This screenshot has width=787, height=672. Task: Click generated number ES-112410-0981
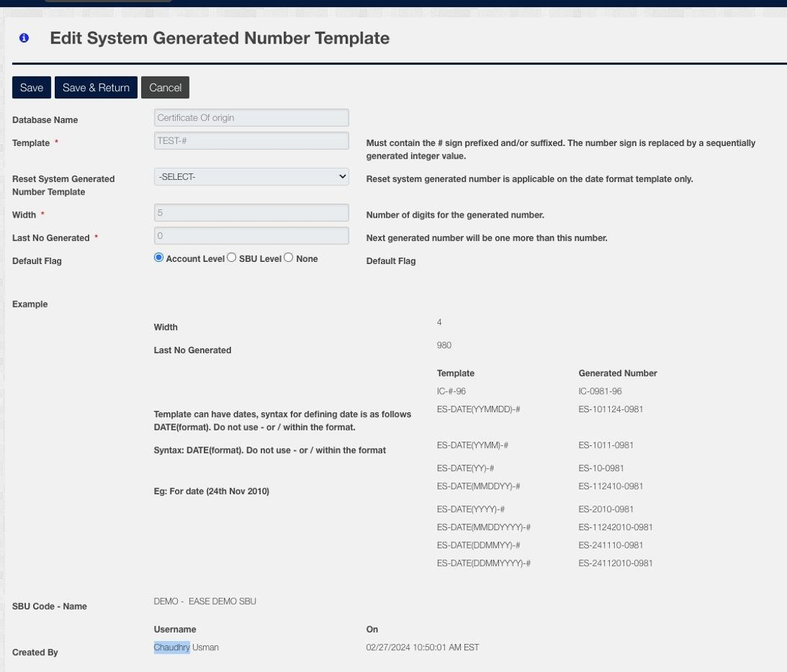(611, 487)
